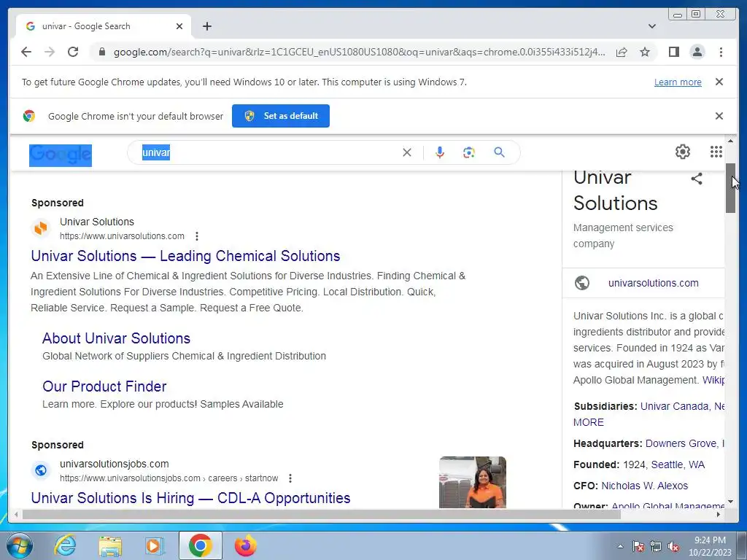Open the Windows Start menu
The height and width of the screenshot is (560, 747).
(19, 545)
